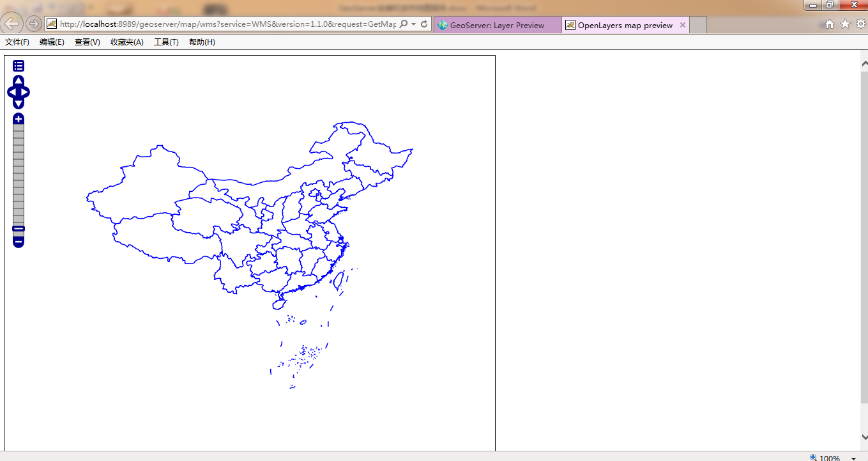Image resolution: width=868 pixels, height=461 pixels.
Task: Open the 帮助(H) menu
Action: tap(202, 42)
